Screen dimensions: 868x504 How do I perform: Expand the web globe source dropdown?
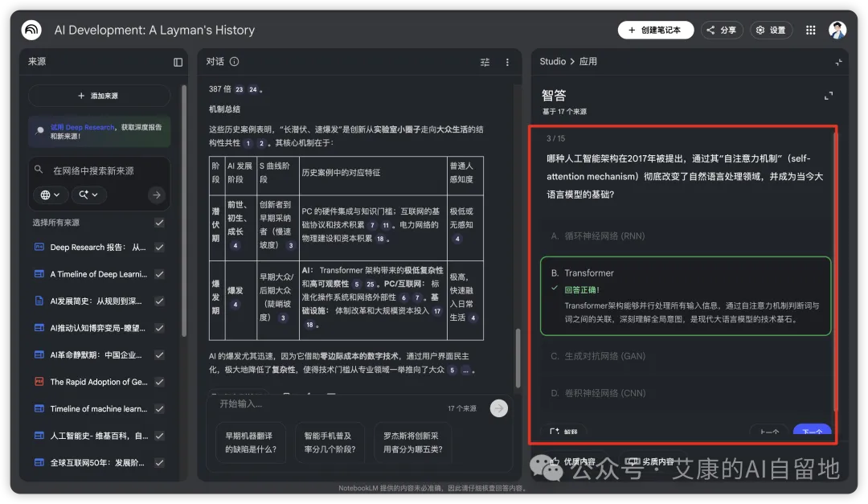click(51, 195)
